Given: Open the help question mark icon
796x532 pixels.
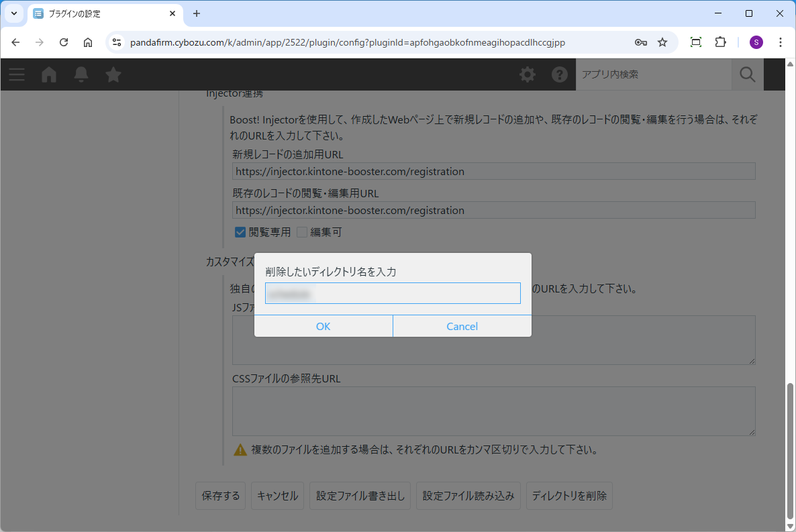Looking at the screenshot, I should click(x=560, y=74).
